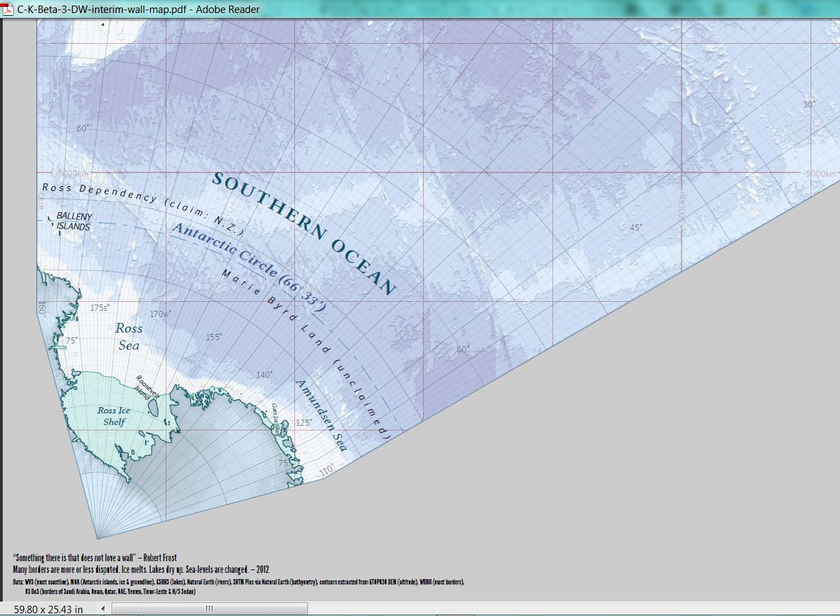
Task: Click the SOUTHERN OCEAN map label
Action: tap(304, 233)
